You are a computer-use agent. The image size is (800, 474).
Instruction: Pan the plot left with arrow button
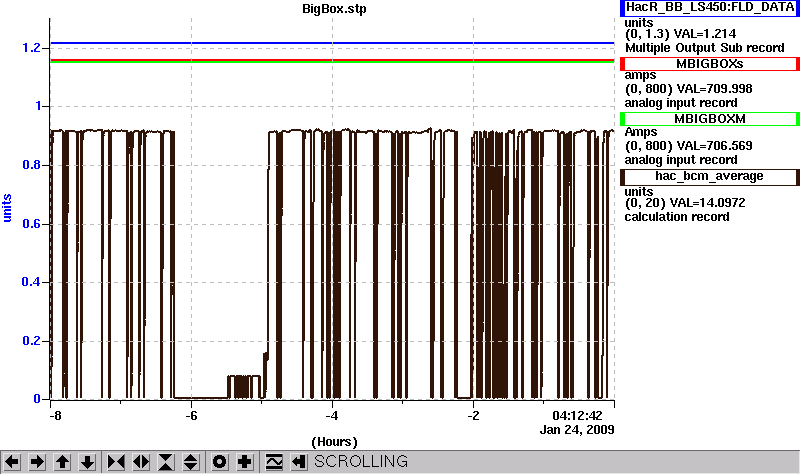[12, 462]
